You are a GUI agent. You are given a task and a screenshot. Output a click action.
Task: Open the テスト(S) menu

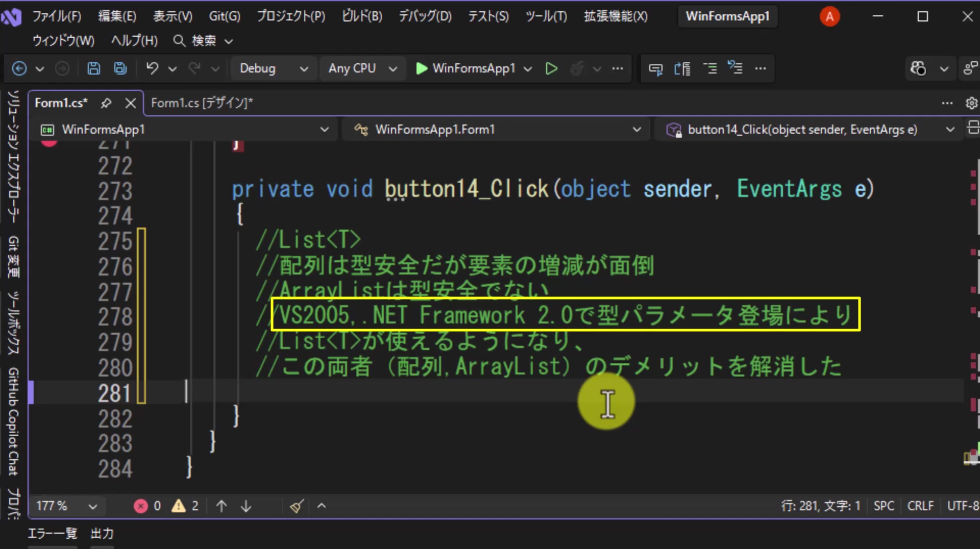[x=488, y=16]
